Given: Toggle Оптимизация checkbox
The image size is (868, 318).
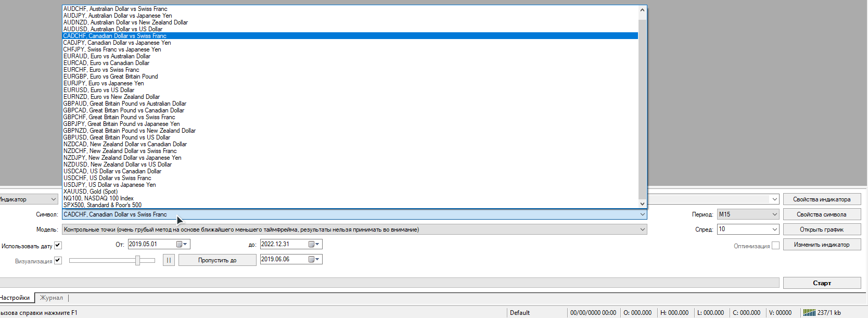Looking at the screenshot, I should (x=775, y=246).
